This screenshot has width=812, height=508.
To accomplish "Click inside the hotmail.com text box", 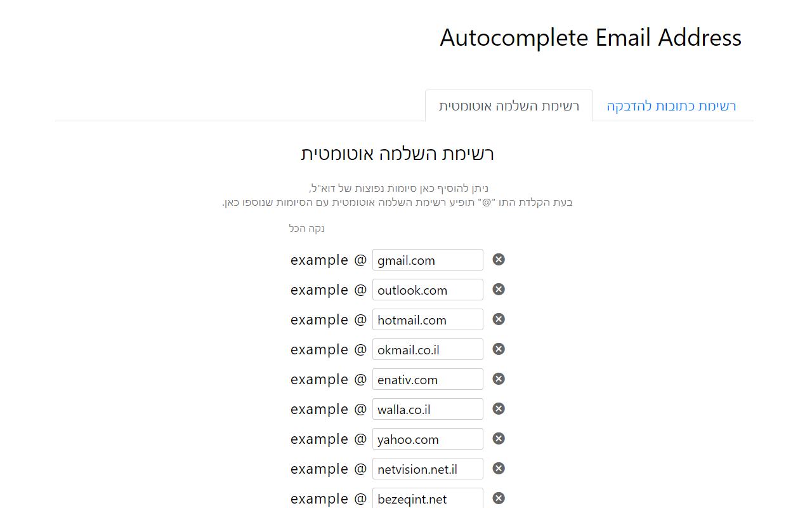I will (x=427, y=319).
